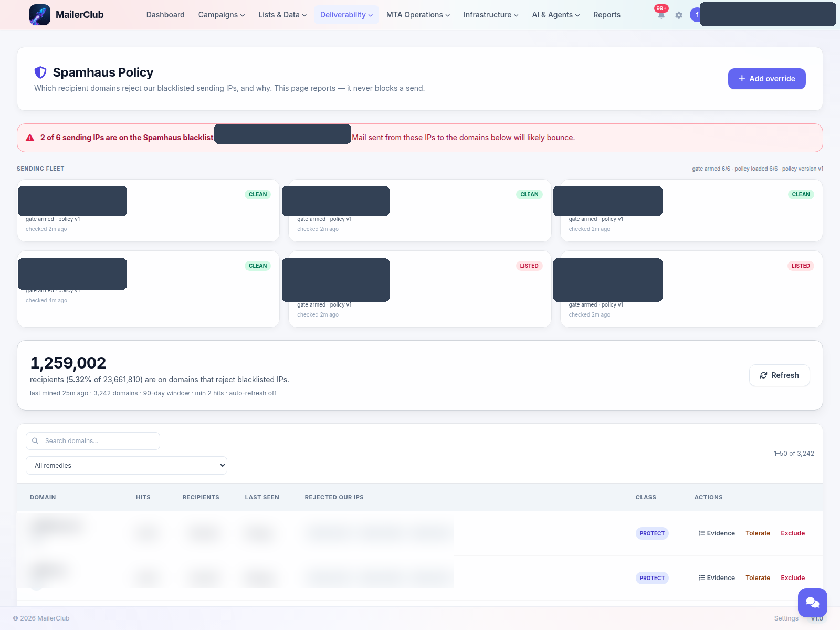This screenshot has width=840, height=630.
Task: Click the red warning triangle icon in the alert
Action: 30,138
